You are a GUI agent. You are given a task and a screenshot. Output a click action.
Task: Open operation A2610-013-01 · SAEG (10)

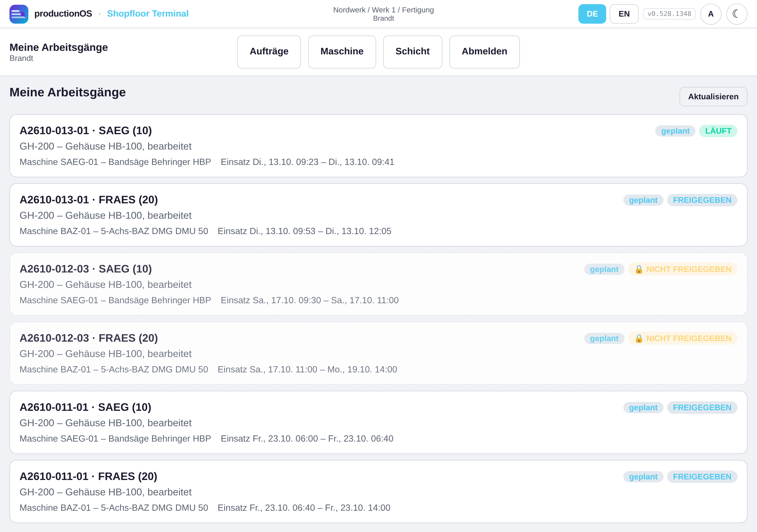(x=378, y=146)
